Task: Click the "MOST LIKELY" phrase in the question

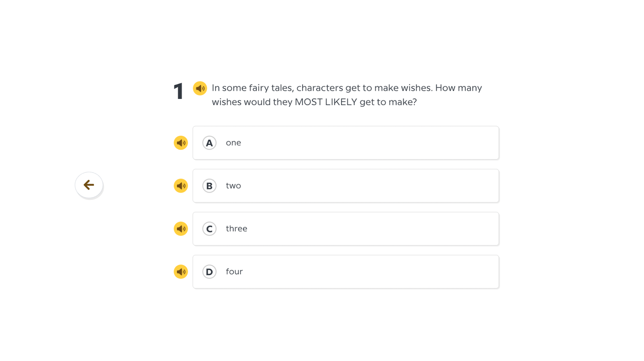Action: [x=326, y=102]
